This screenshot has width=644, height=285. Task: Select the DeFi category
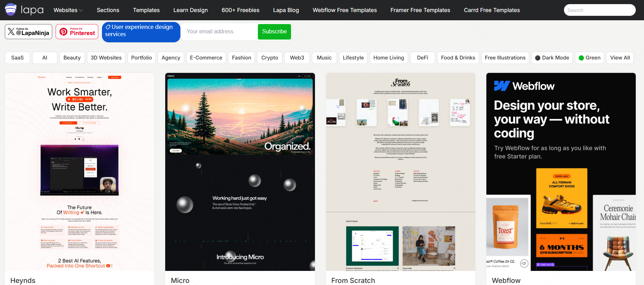pyautogui.click(x=422, y=58)
